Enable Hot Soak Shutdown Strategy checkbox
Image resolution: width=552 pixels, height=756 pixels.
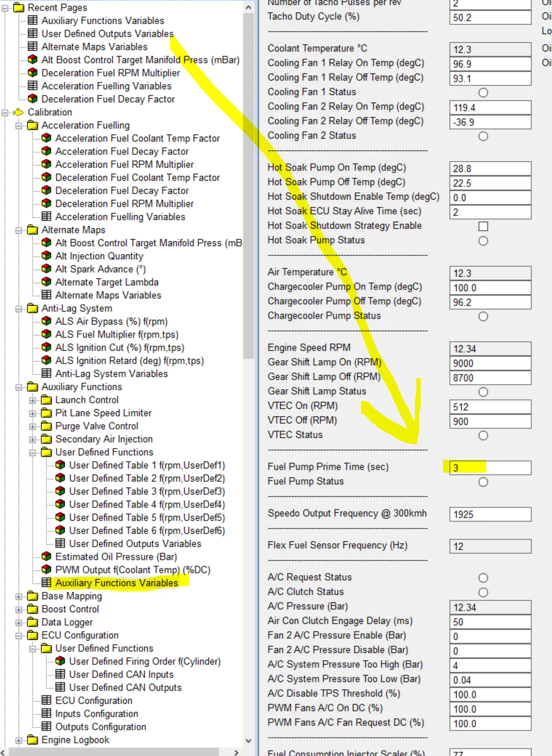(x=483, y=226)
